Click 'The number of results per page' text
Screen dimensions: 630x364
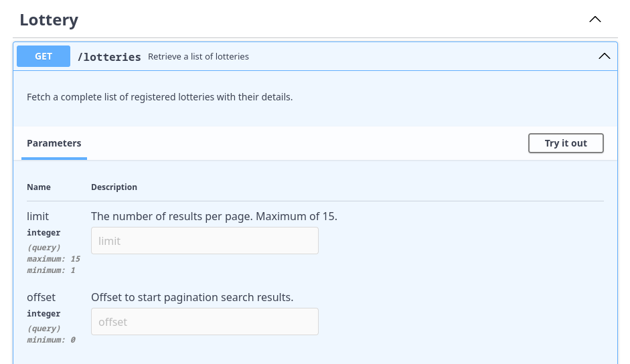[214, 217]
